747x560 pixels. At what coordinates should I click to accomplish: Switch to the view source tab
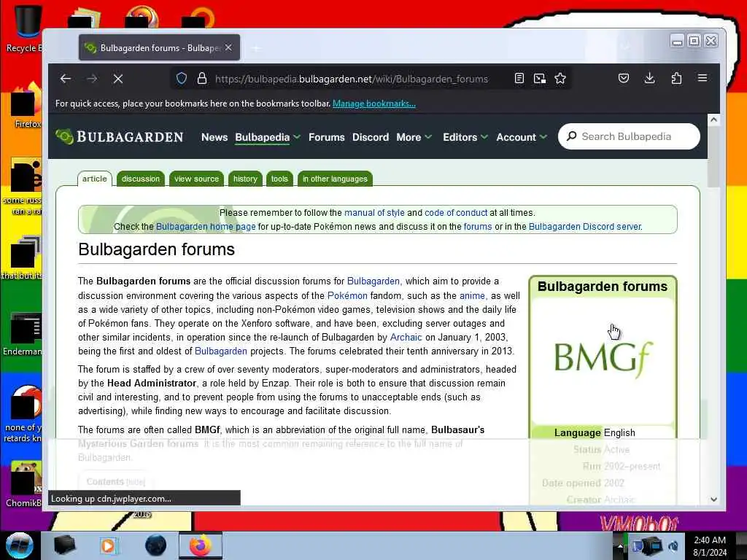tap(196, 179)
